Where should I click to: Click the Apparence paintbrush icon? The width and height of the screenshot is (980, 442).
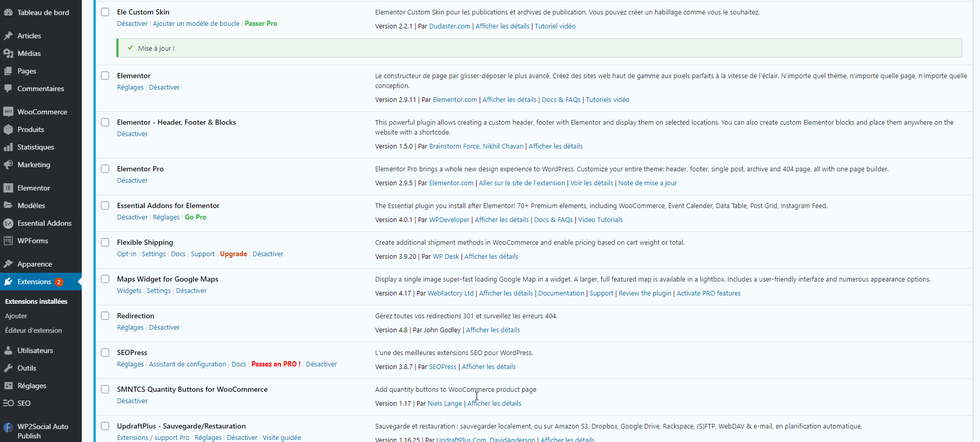(x=8, y=264)
